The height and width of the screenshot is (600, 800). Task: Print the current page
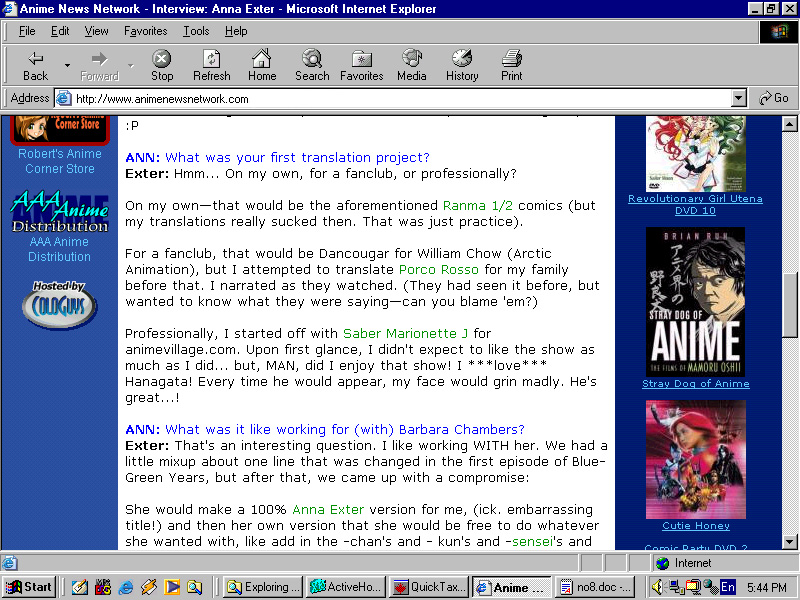(x=511, y=65)
